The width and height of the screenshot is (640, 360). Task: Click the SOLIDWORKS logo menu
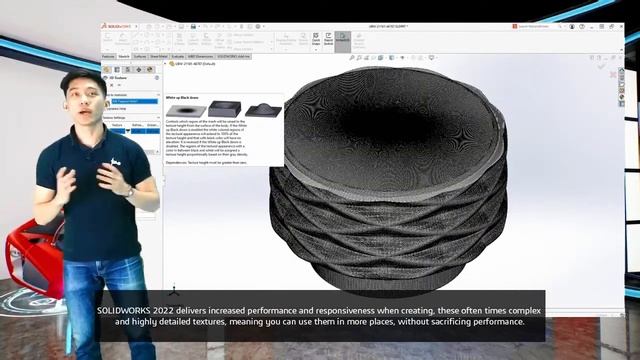click(117, 26)
